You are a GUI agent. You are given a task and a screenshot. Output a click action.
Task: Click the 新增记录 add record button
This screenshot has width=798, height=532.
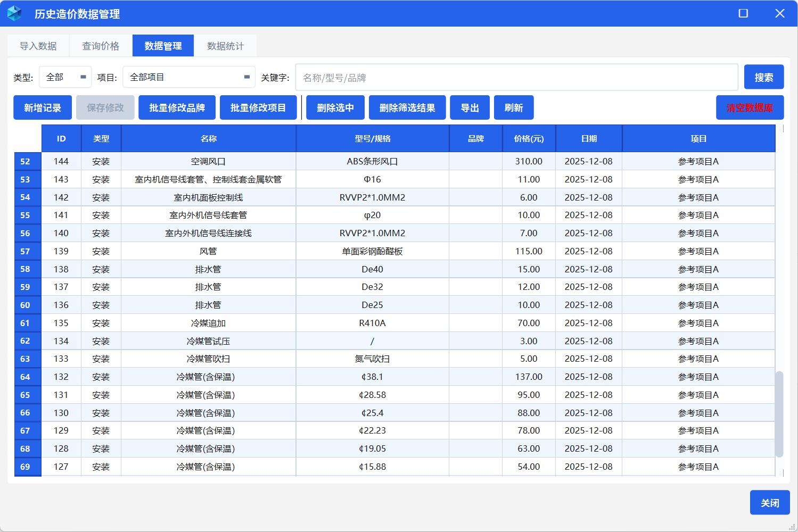pos(42,107)
